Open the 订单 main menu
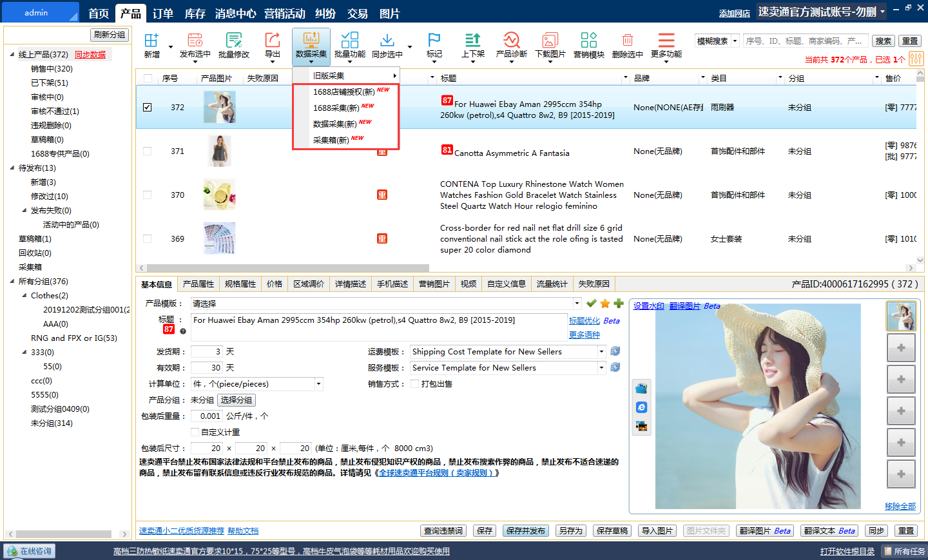 point(163,14)
